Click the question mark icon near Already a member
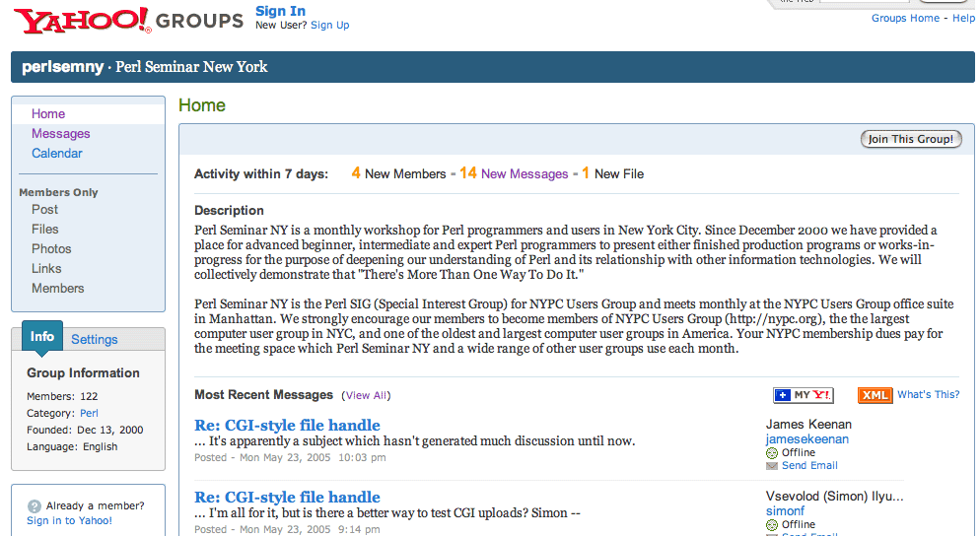980x536 pixels. coord(35,506)
